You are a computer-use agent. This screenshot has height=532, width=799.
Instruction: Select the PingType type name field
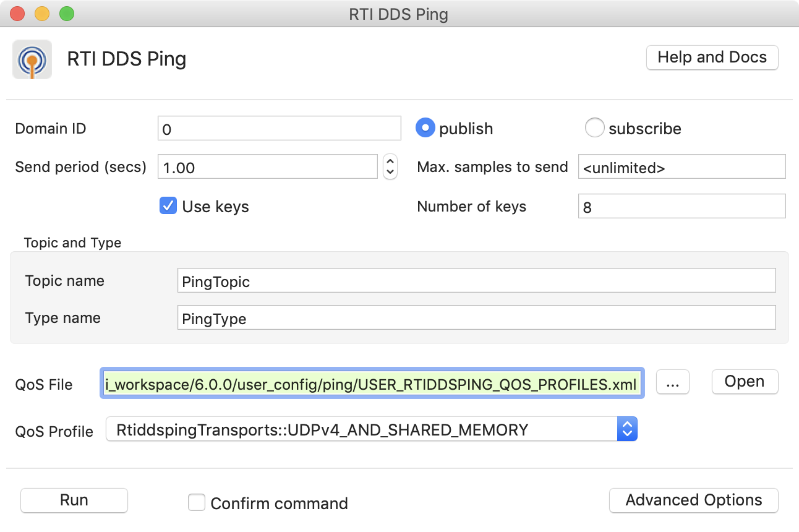(476, 318)
